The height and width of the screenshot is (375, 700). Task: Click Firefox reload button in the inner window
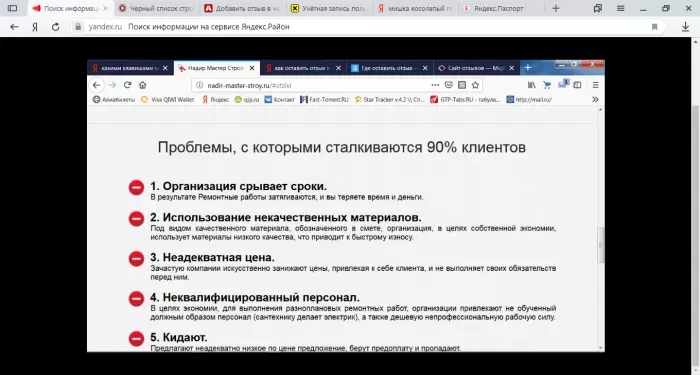click(127, 85)
